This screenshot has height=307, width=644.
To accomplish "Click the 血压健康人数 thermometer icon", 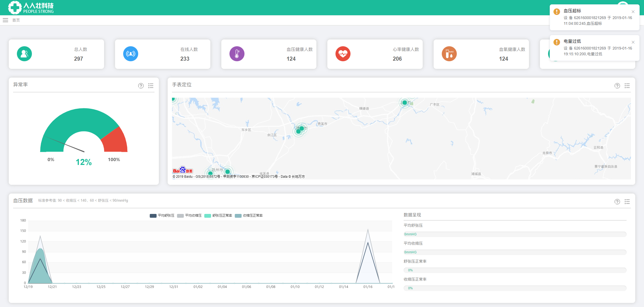I will pos(237,54).
